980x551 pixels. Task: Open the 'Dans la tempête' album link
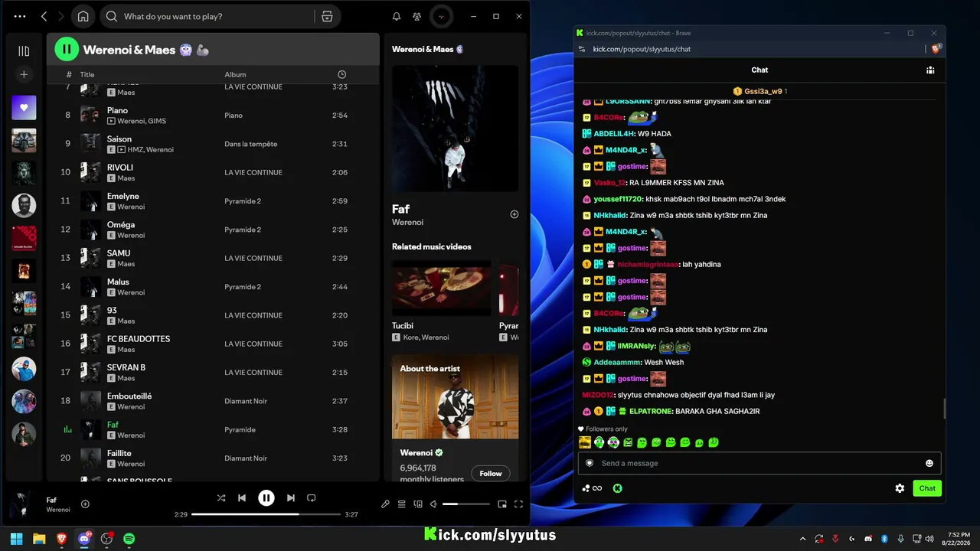click(x=250, y=144)
